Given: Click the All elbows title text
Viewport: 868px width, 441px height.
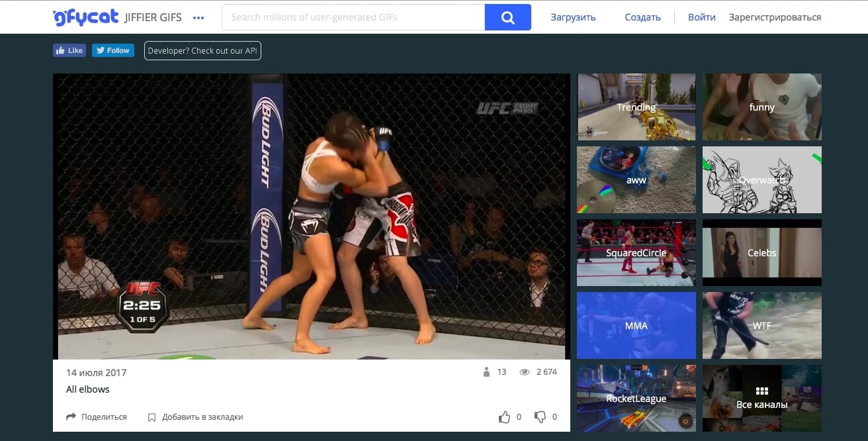Looking at the screenshot, I should click(x=88, y=389).
